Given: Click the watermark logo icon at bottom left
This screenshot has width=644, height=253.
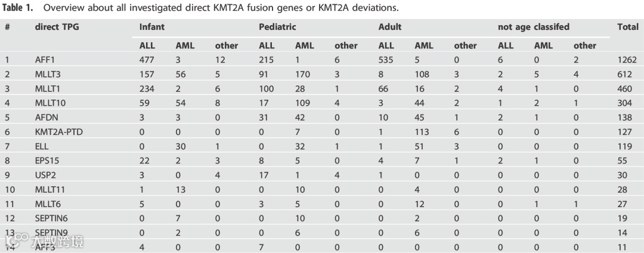Looking at the screenshot, I should [15, 241].
